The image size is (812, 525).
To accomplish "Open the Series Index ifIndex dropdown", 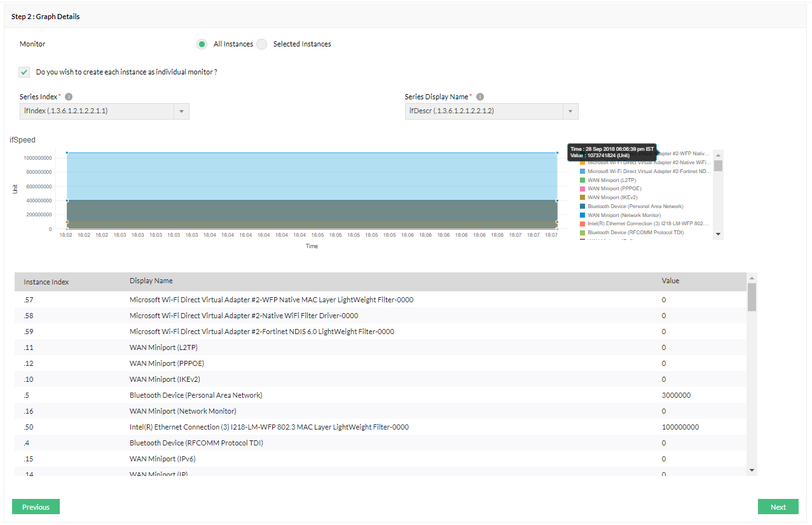I will pos(181,111).
